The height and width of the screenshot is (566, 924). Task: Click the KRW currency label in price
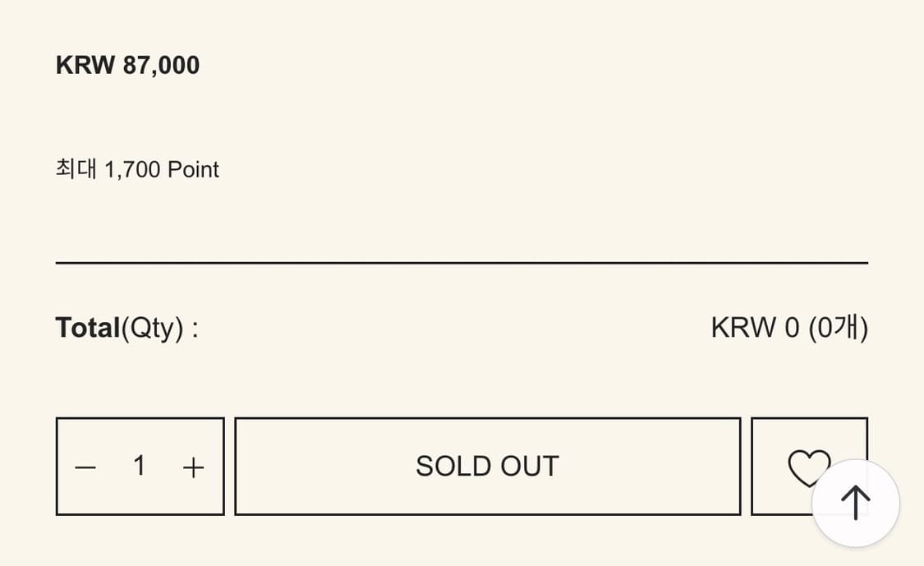point(85,65)
